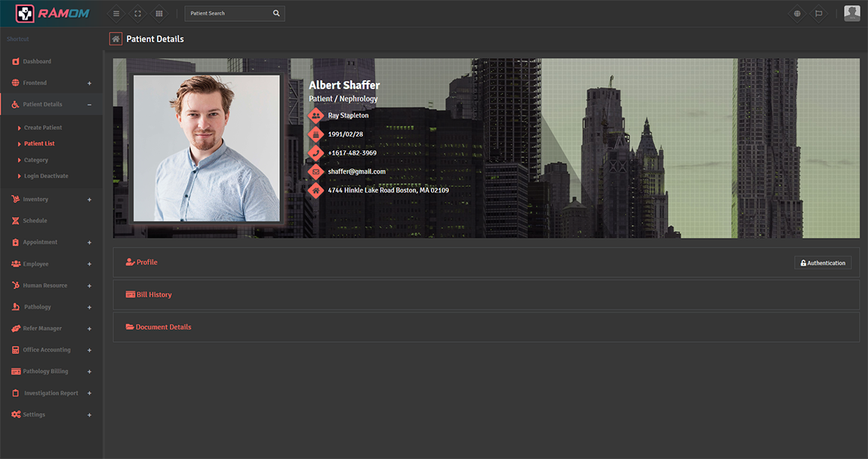Expand the Profile accordion section
This screenshot has width=868, height=459.
pos(146,263)
